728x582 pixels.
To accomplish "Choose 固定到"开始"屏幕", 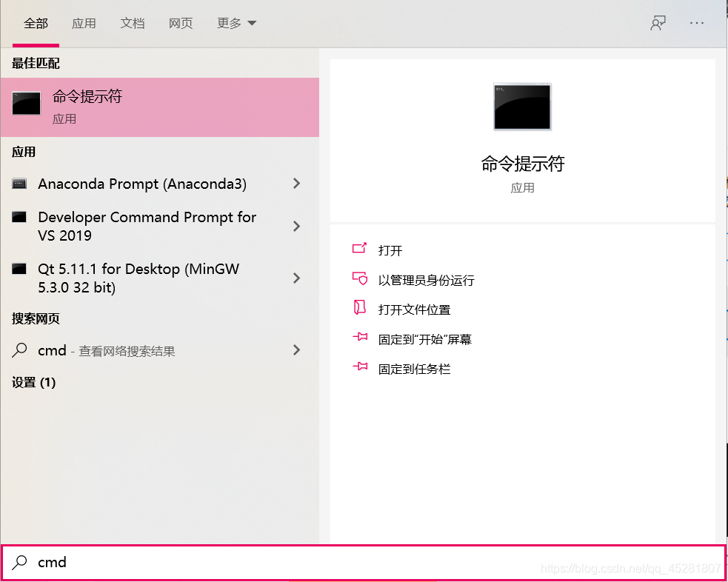I will click(425, 339).
